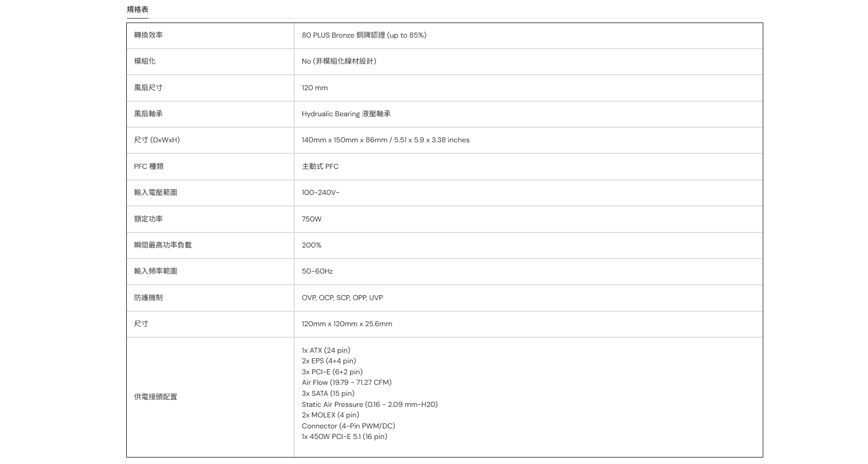The image size is (868, 464).
Task: Click the 瞬間最高功率負載 label
Action: (163, 245)
